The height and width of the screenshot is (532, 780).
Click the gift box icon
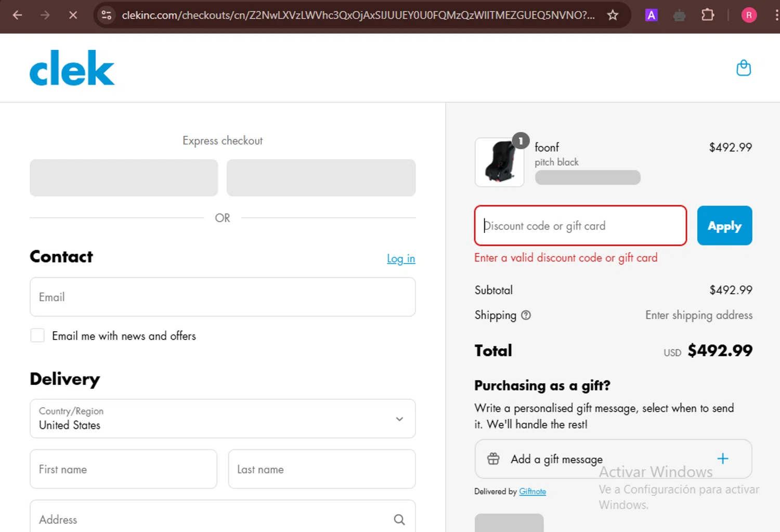tap(493, 459)
